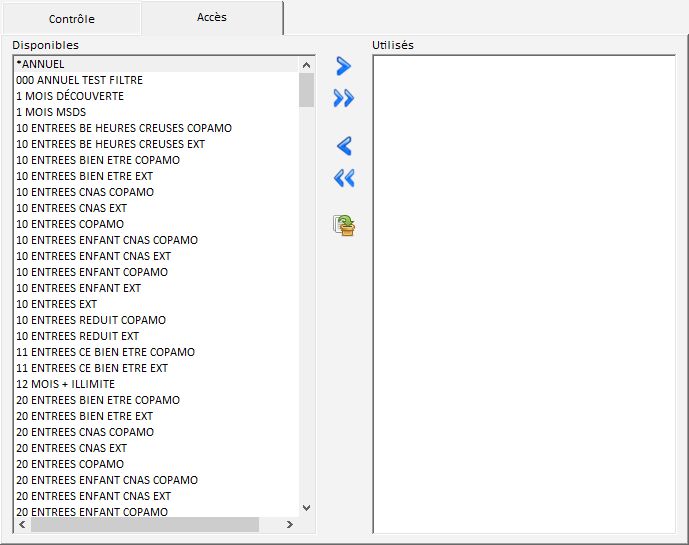Select the *ANNUEL list entry
689x545 pixels.
(41, 64)
